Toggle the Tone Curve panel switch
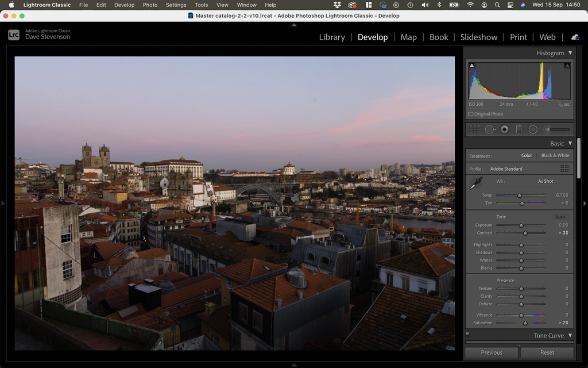 point(467,333)
